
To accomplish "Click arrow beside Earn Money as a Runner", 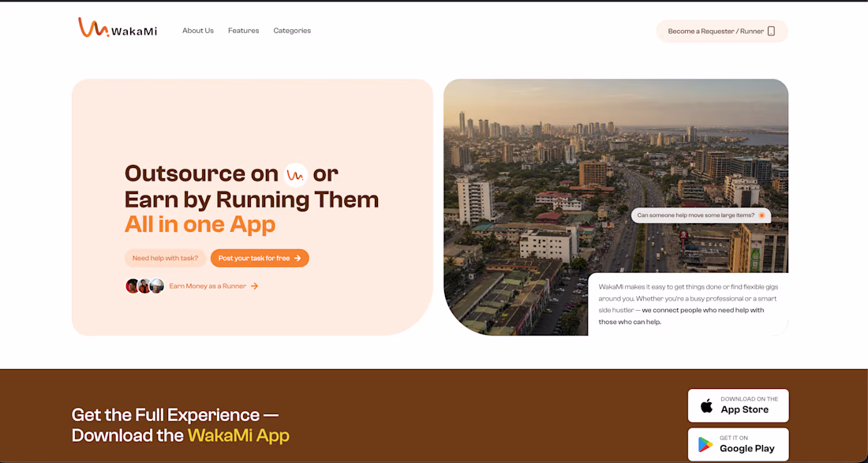I will click(x=255, y=286).
